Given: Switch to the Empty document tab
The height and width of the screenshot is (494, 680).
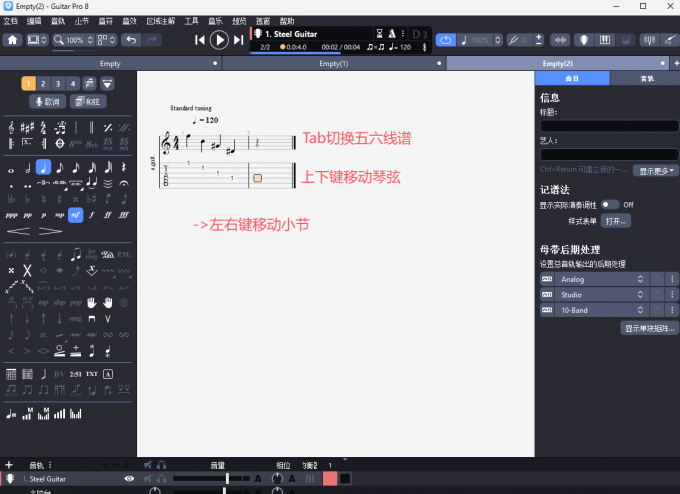Looking at the screenshot, I should click(x=110, y=63).
